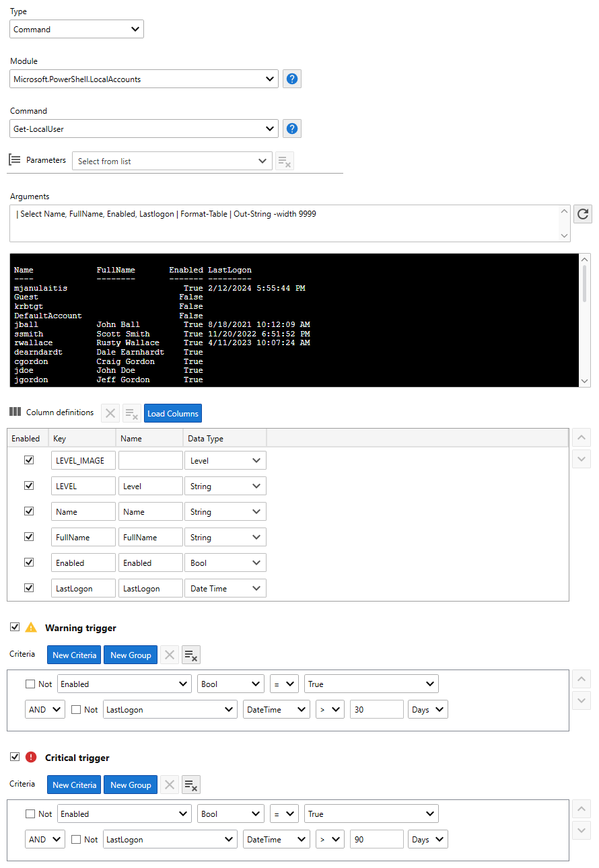Screen dimensions: 599x868
Task: Disable the Warning trigger checkbox
Action: (x=15, y=627)
